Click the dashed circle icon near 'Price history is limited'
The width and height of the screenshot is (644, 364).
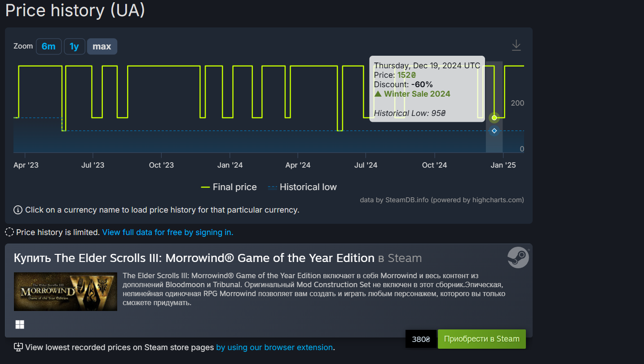(x=9, y=232)
